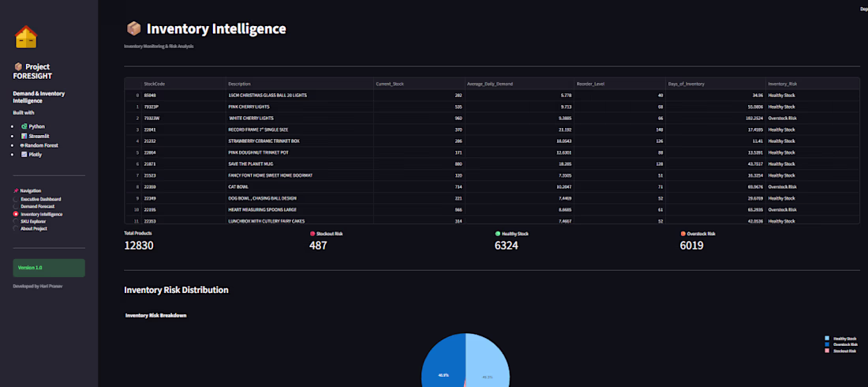Click the Streamlit icon in Built with list
Viewport: 868px width, 387px height.
pyautogui.click(x=24, y=136)
